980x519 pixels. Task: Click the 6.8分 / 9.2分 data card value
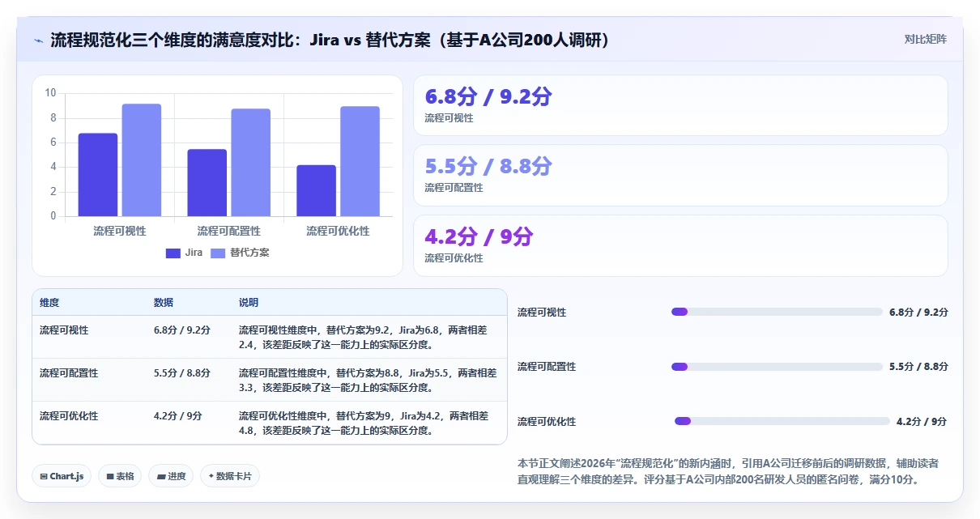[x=488, y=97]
